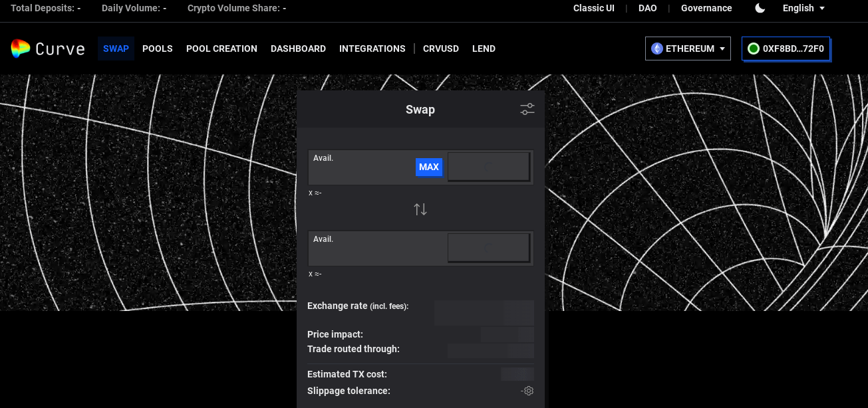Open the Ethereum network dropdown
The image size is (868, 408).
[x=688, y=49]
